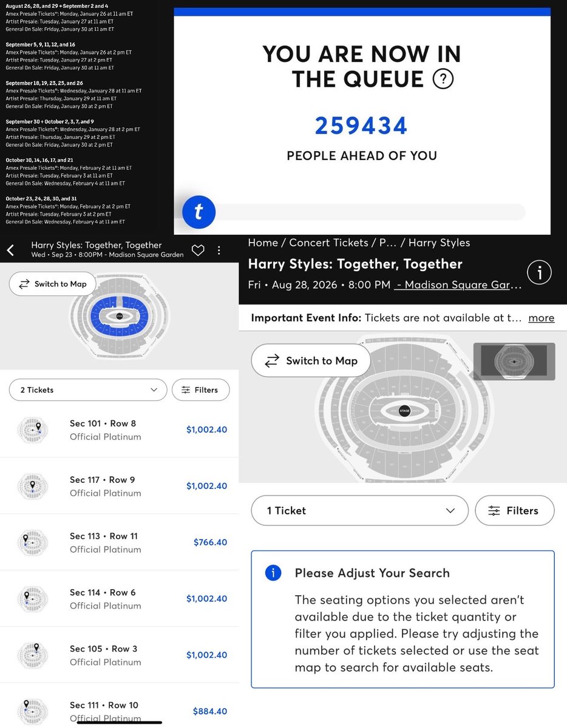Open the Madison Square Garden venue link
The width and height of the screenshot is (567, 728).
(458, 285)
